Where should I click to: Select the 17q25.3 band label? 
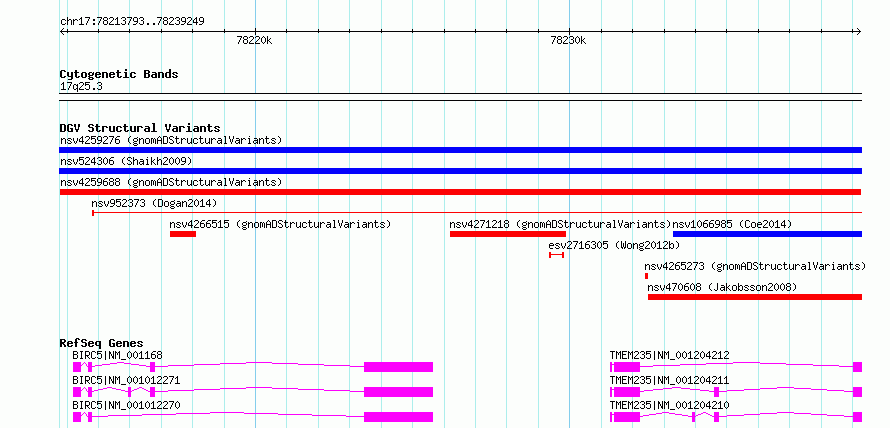81,87
